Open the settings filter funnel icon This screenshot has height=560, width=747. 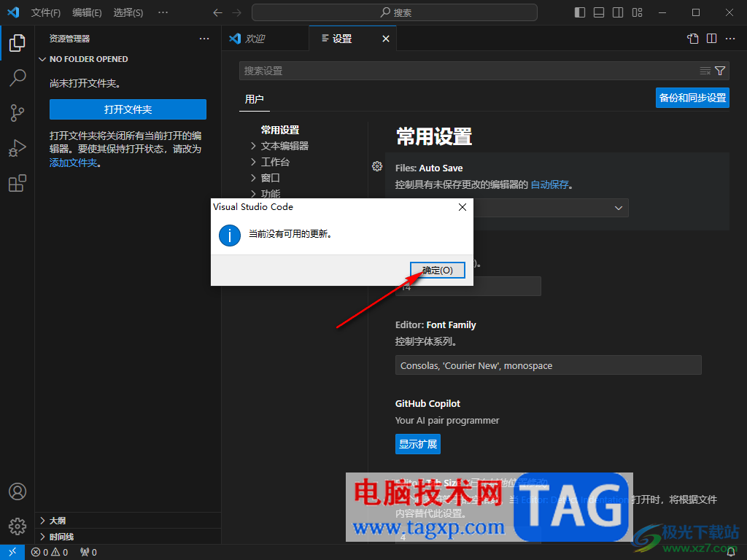[x=720, y=71]
